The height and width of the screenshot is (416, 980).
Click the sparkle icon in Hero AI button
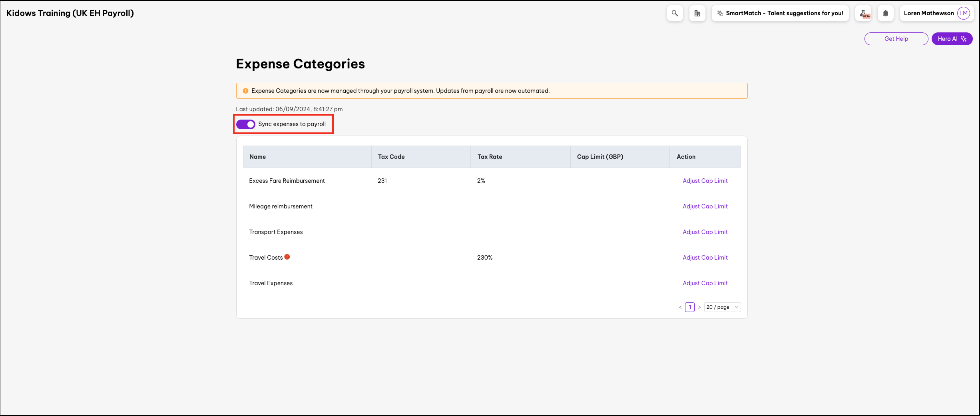coord(964,39)
